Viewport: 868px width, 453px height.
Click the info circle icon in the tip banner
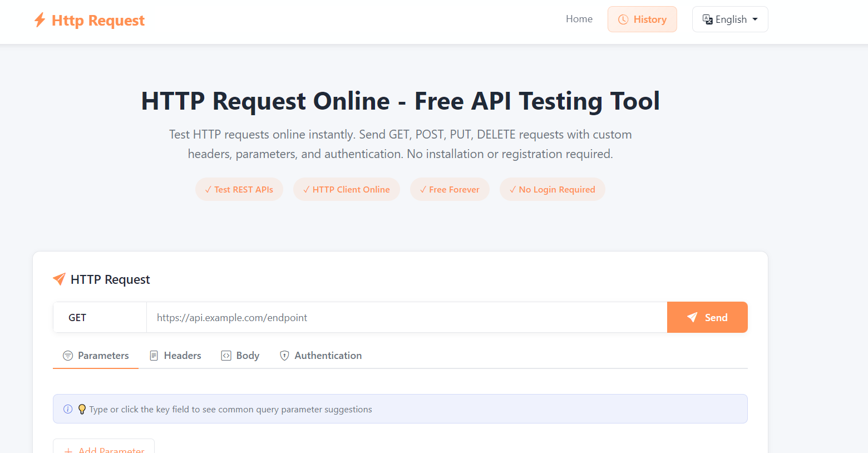click(x=68, y=408)
